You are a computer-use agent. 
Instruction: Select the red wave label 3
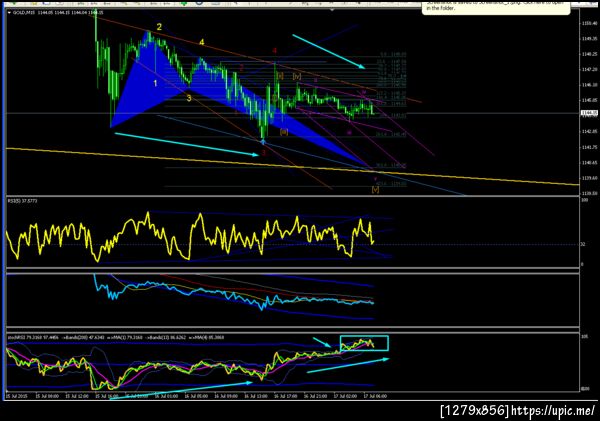263,153
